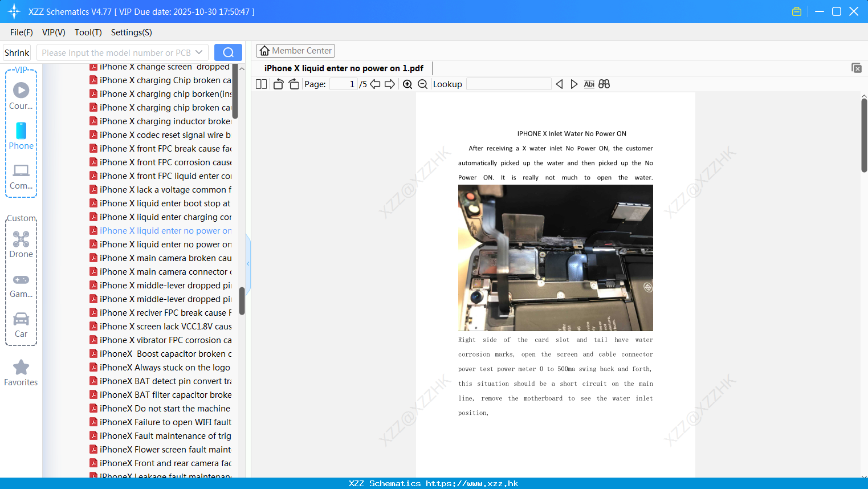
Task: Zoom in the PDF
Action: [x=407, y=84]
